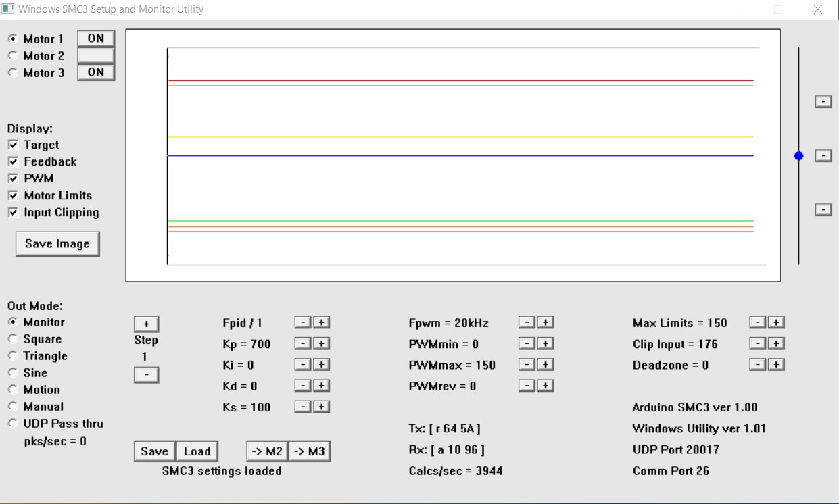Select the Sine out mode
The image size is (839, 504).
pos(12,373)
